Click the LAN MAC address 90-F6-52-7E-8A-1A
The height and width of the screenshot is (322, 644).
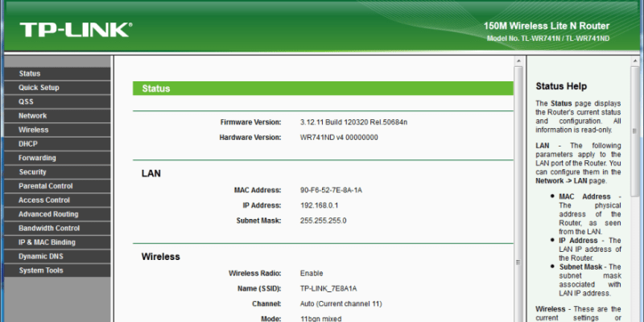[331, 190]
